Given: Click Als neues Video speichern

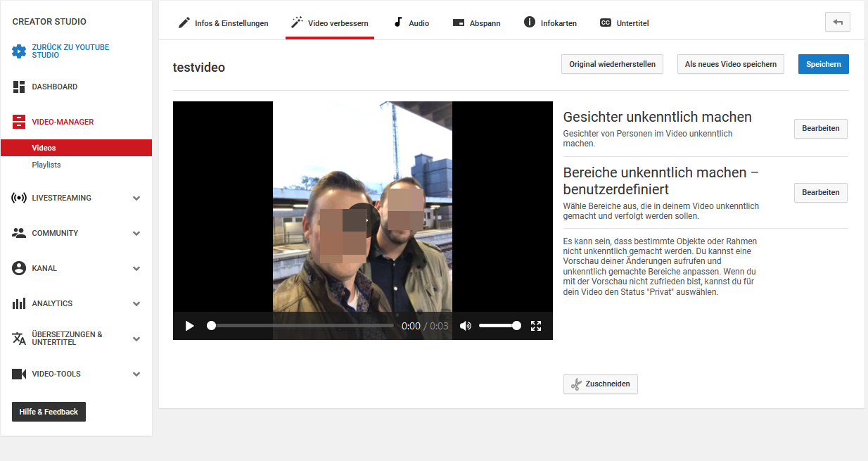Looking at the screenshot, I should point(731,64).
